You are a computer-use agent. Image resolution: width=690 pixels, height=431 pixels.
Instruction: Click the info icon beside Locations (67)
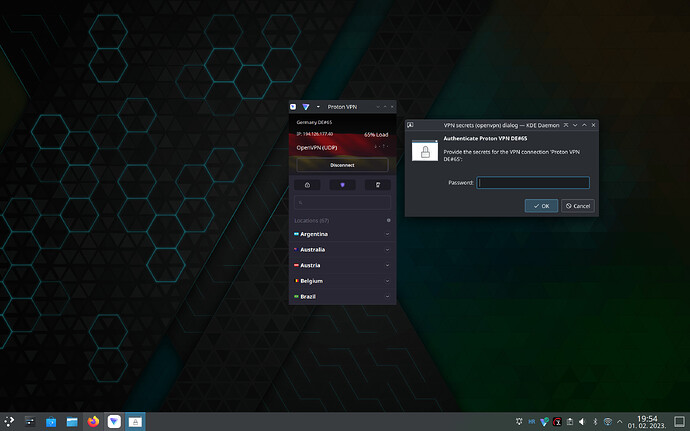click(x=389, y=220)
